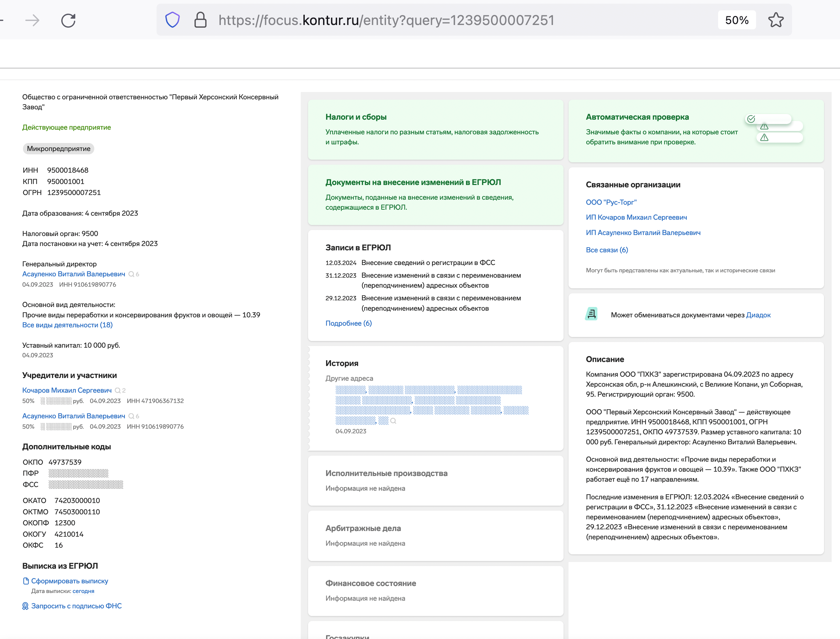Screen dimensions: 840x639
Task: Click search icon beside Кочаров Михаил Сергеевич
Action: (118, 391)
